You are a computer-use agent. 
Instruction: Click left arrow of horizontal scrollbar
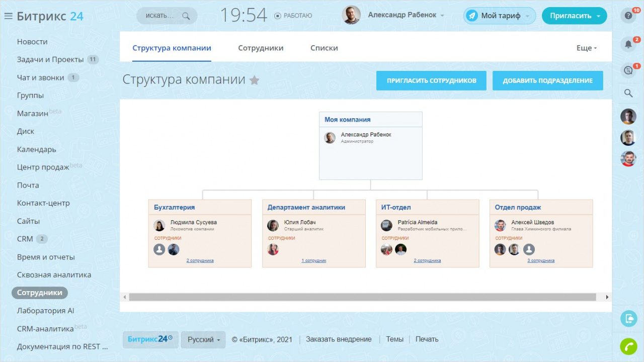(125, 297)
